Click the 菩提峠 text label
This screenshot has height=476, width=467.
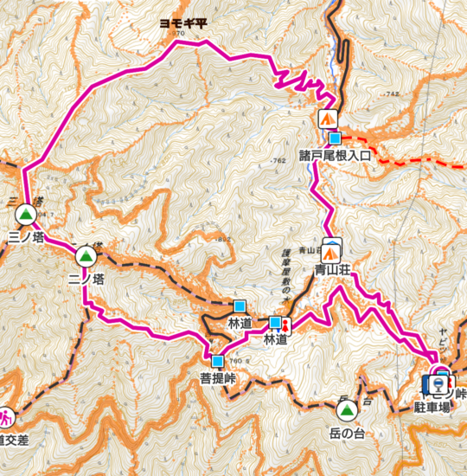[x=218, y=378]
